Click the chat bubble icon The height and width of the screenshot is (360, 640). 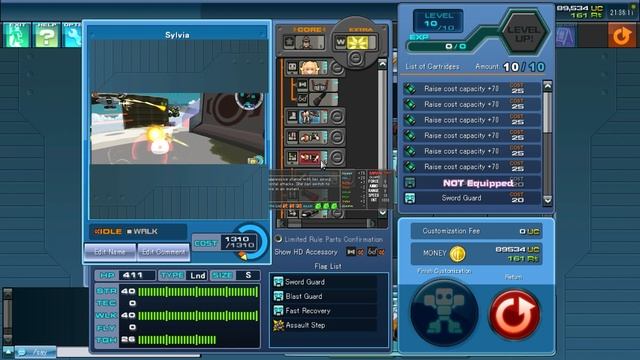click(x=22, y=352)
